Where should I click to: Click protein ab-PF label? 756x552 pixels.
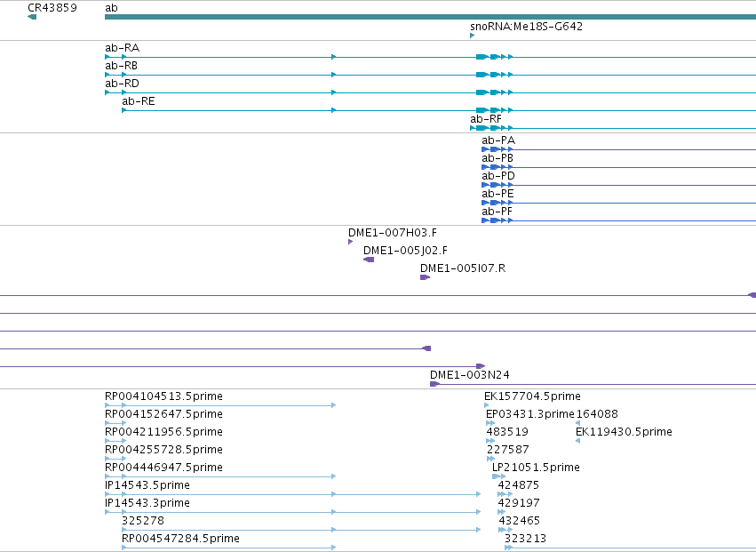click(497, 212)
